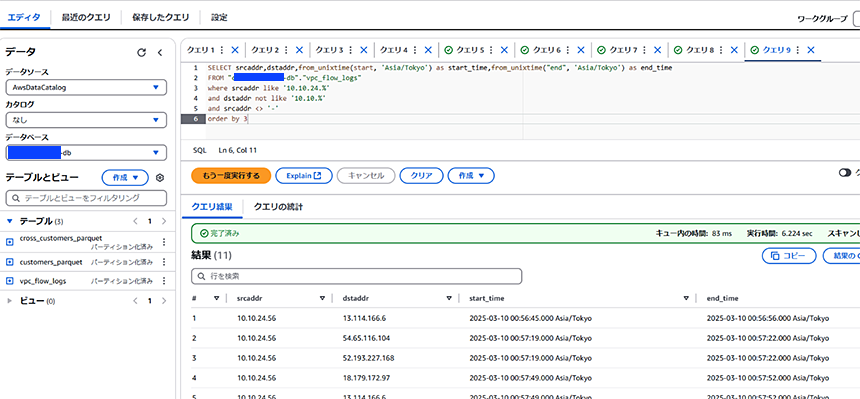The height and width of the screenshot is (399, 860).
Task: Click cell 13.114.166.6 in row 1
Action: (365, 318)
